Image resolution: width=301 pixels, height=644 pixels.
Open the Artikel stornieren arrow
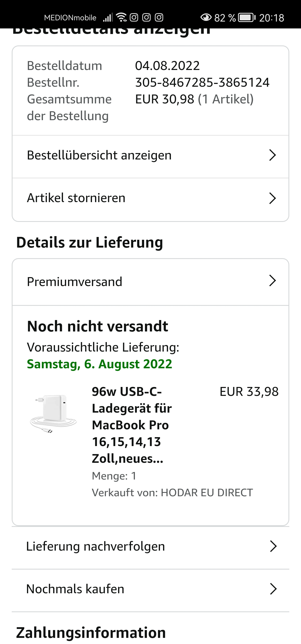coord(272,198)
